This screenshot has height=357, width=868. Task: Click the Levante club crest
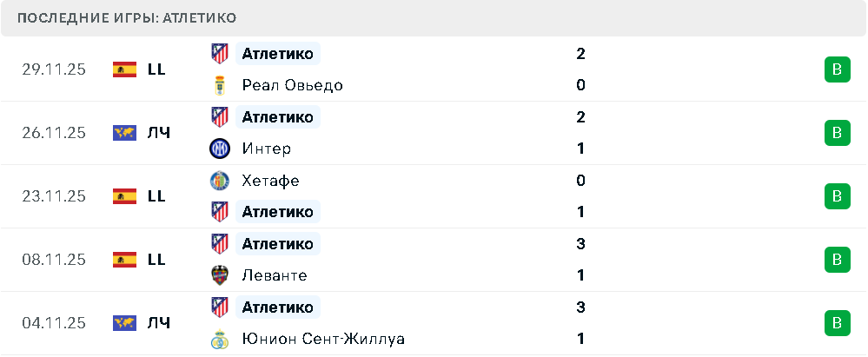tap(220, 275)
